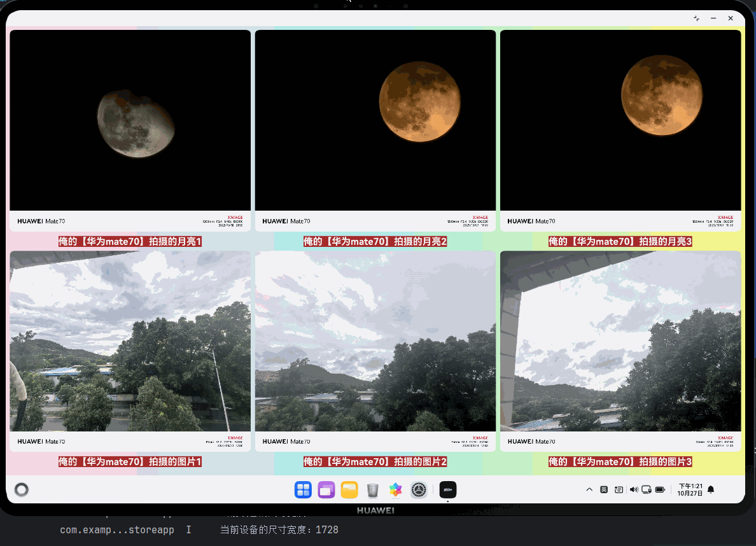Viewport: 756px width, 546px height.
Task: Click the caption 俺的【华为mate70】拍摄的图片3
Action: click(620, 462)
